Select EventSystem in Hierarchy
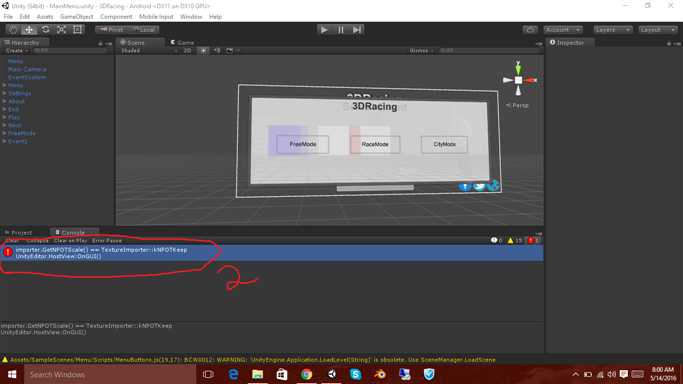This screenshot has width=683, height=384. 27,77
